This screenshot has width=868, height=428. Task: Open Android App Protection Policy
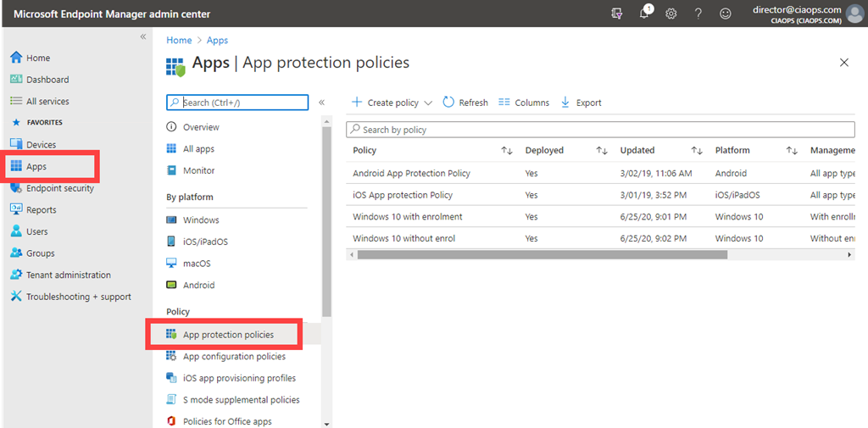(x=411, y=173)
